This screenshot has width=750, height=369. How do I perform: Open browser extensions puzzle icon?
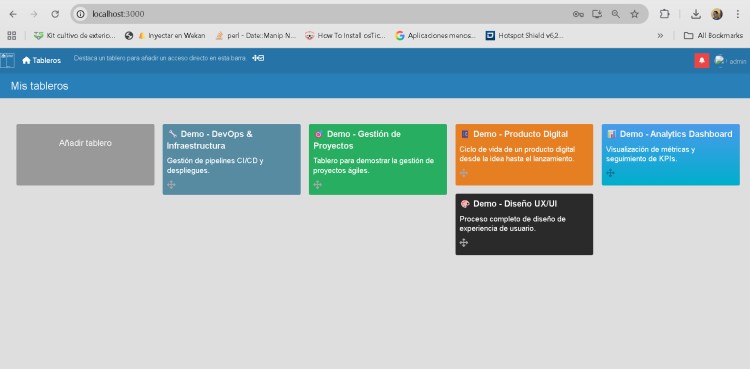pyautogui.click(x=664, y=14)
